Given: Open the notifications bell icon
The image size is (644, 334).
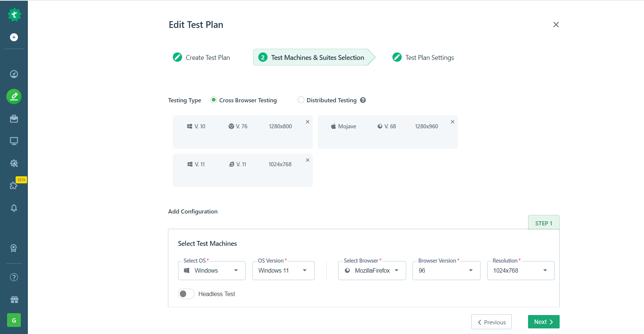Looking at the screenshot, I should (14, 208).
